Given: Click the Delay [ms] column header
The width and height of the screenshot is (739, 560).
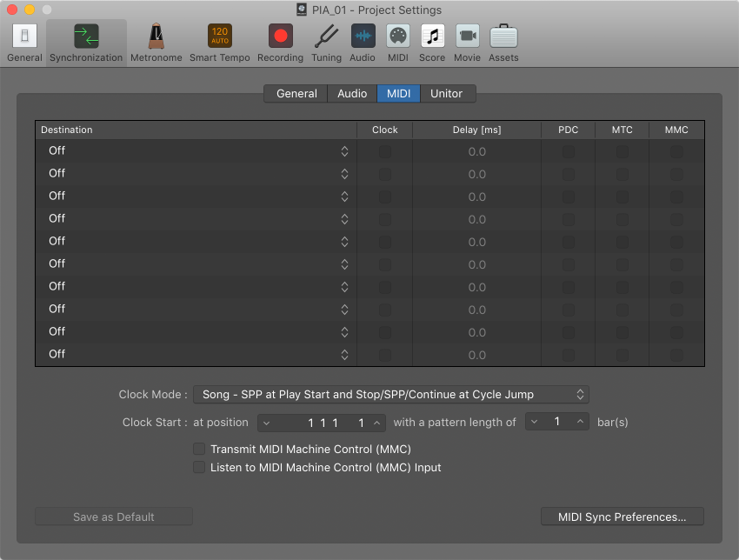Looking at the screenshot, I should click(477, 130).
